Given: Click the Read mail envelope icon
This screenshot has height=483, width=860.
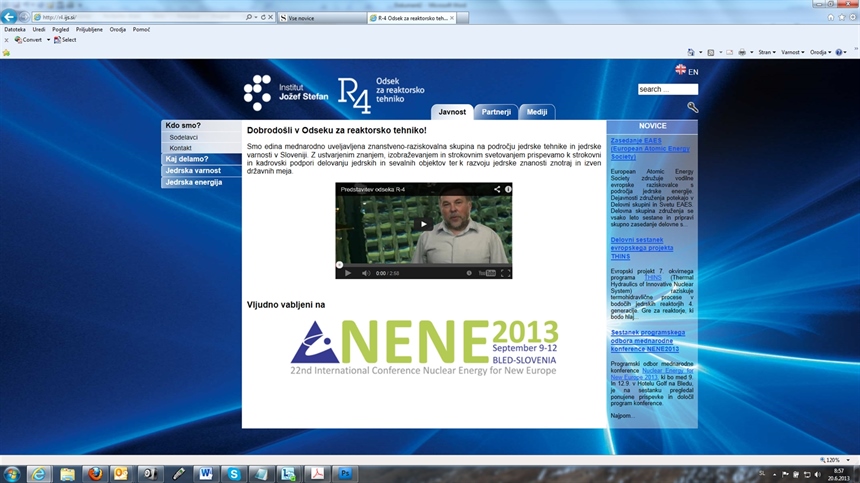Looking at the screenshot, I should pos(729,52).
